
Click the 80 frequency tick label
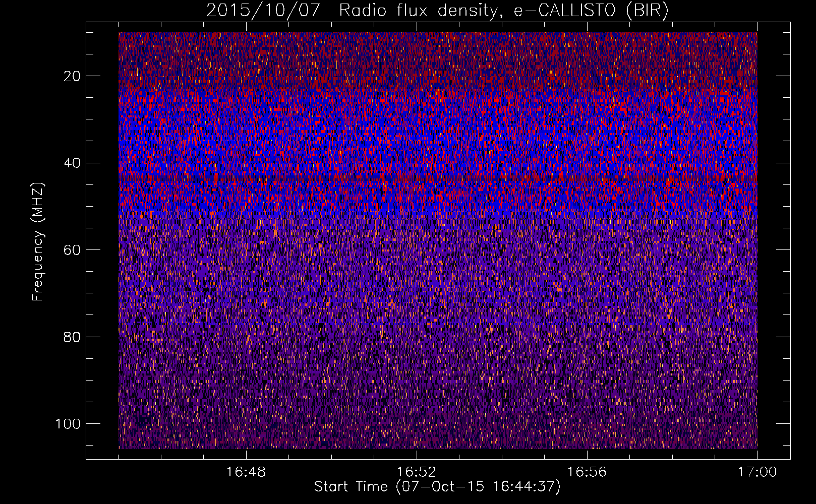tap(73, 337)
